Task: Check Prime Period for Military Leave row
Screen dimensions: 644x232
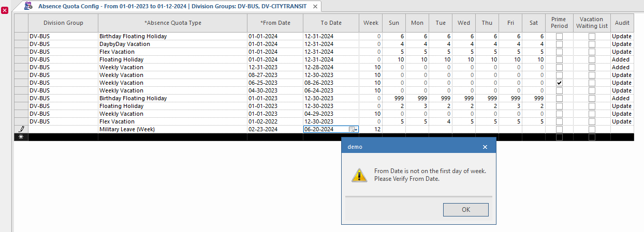Action: coord(559,129)
